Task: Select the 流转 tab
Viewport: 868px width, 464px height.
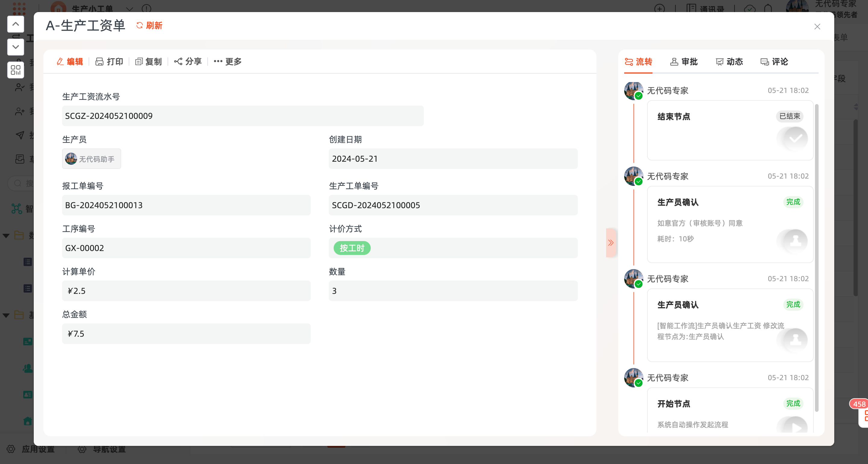Action: (x=639, y=62)
